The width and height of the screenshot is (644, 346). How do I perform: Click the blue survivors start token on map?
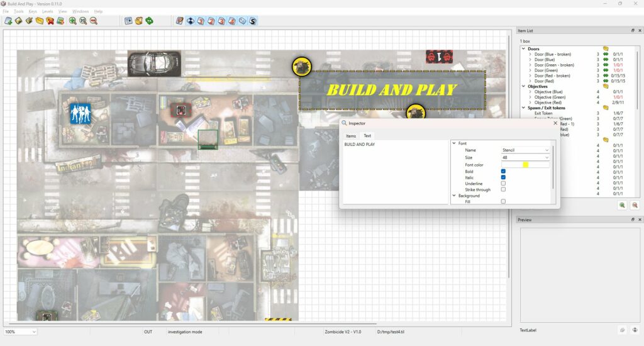80,113
